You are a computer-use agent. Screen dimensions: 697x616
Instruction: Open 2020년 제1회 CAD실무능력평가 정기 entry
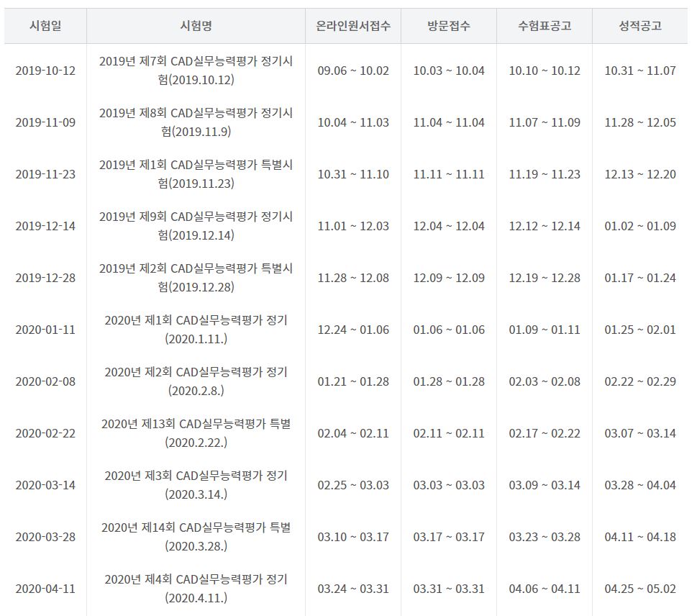pos(196,330)
